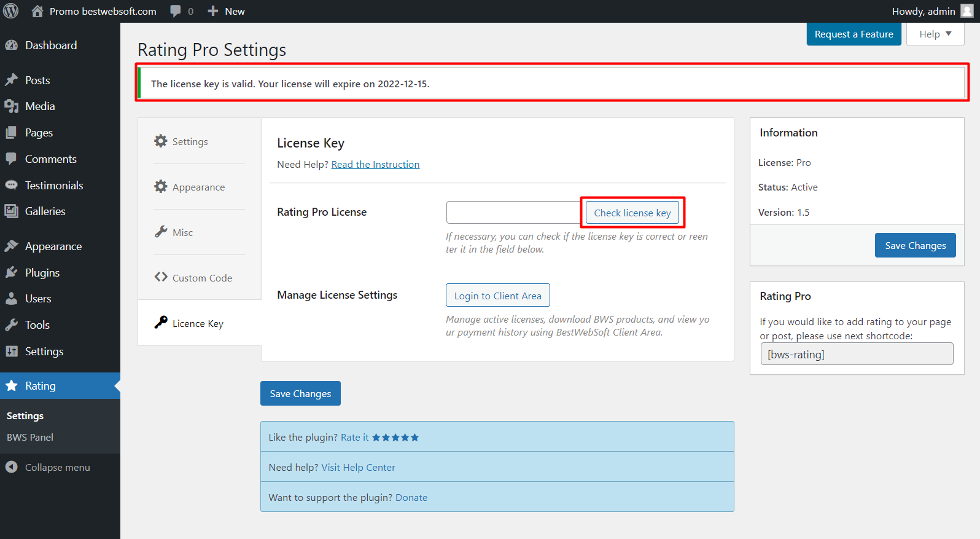Click the Testimonials icon in sidebar
Image resolution: width=980 pixels, height=539 pixels.
point(11,185)
